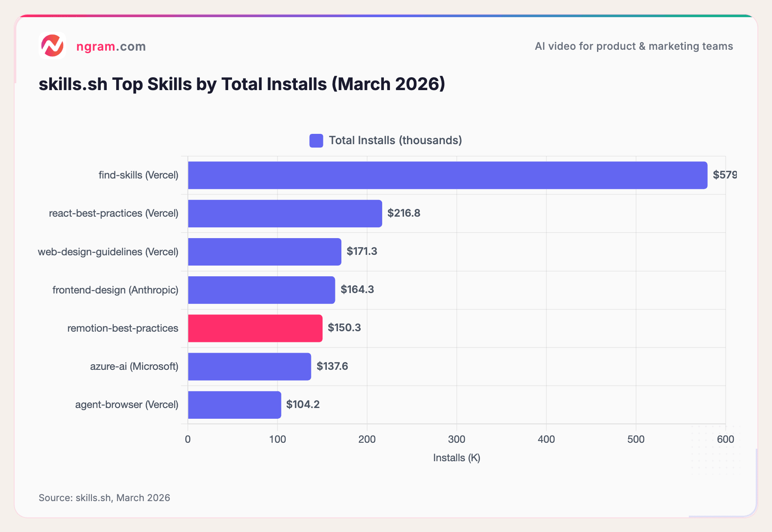Select the AI video tagline text
This screenshot has height=532, width=772.
pos(634,46)
